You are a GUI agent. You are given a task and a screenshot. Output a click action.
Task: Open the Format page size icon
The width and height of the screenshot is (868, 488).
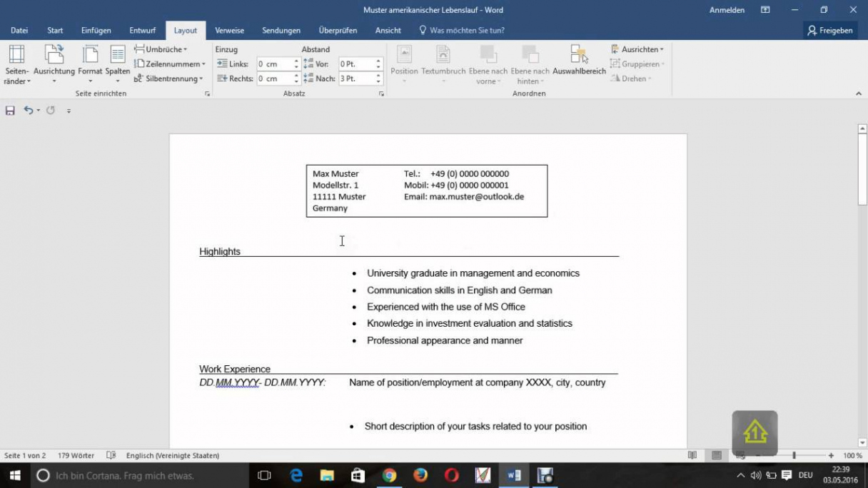click(x=91, y=56)
